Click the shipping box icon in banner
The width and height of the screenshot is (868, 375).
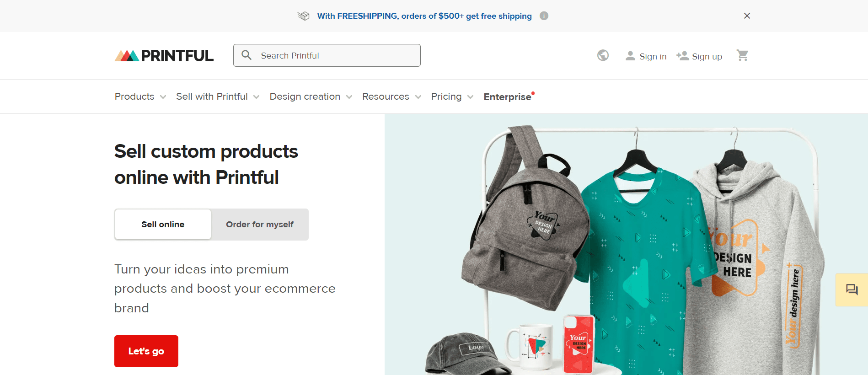coord(304,16)
